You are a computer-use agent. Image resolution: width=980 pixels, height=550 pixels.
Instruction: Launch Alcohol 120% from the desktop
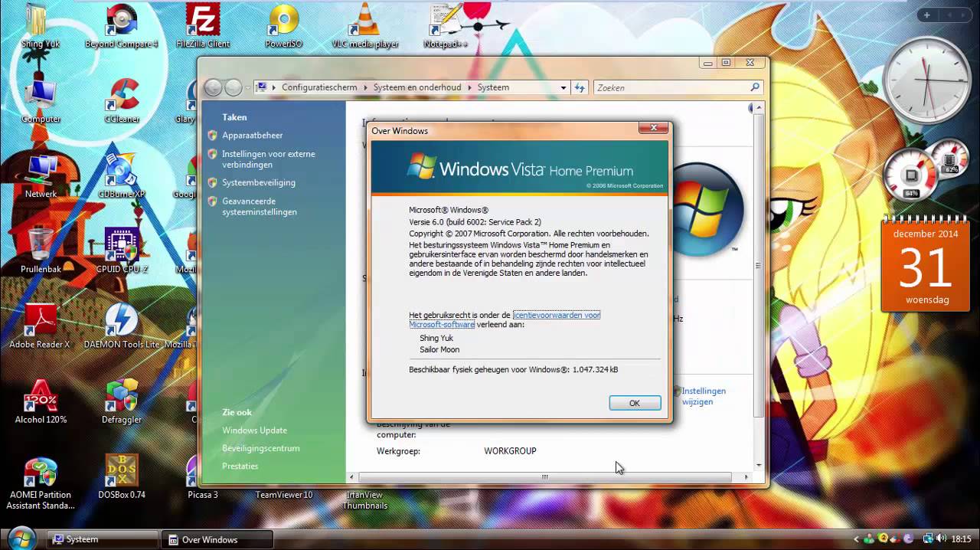(x=41, y=401)
